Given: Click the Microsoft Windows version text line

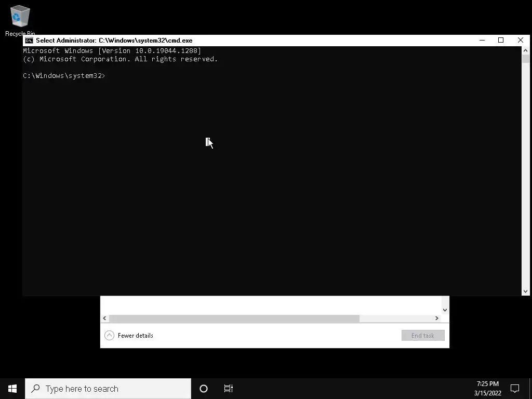Looking at the screenshot, I should (x=112, y=51).
